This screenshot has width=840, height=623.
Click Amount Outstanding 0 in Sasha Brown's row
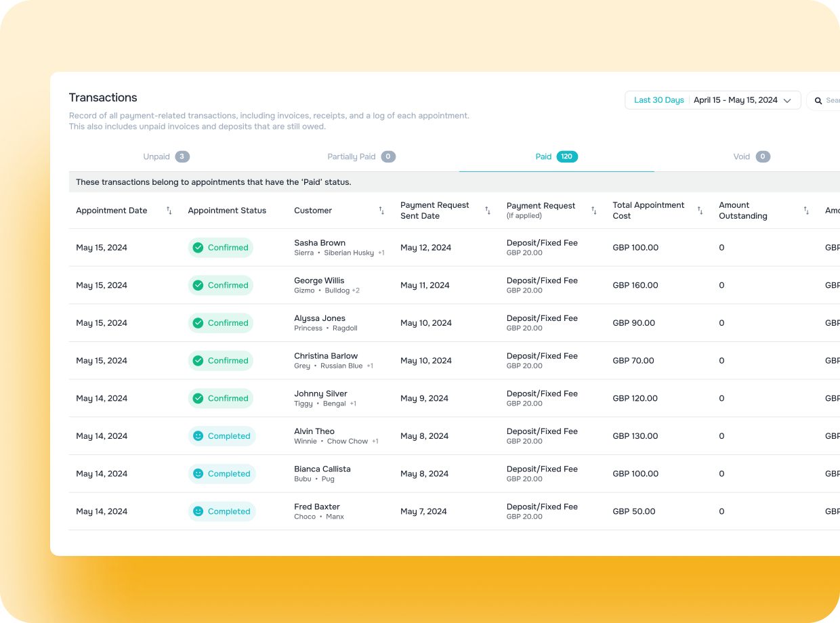click(721, 248)
